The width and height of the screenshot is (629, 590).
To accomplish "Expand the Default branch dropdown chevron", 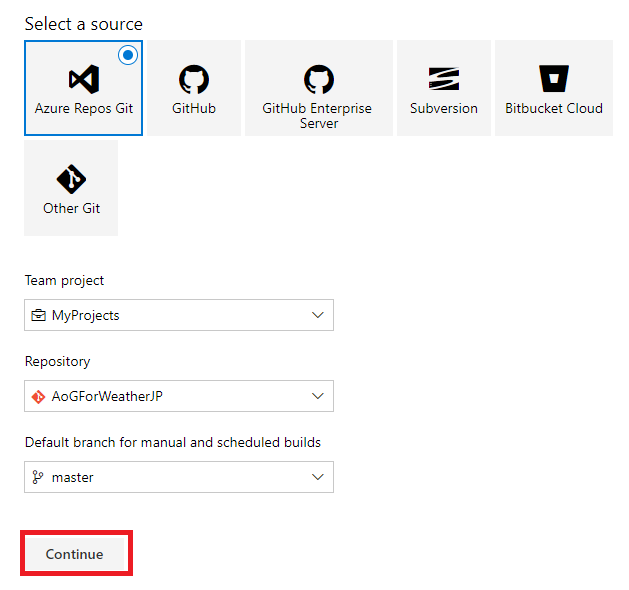I will (x=318, y=477).
